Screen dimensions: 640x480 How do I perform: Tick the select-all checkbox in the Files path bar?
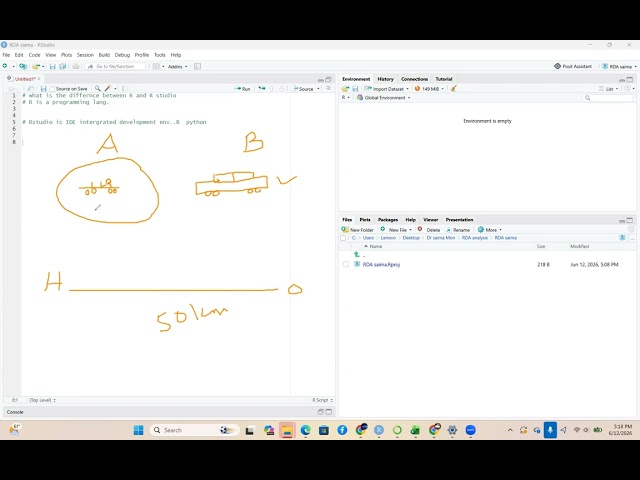click(x=343, y=238)
